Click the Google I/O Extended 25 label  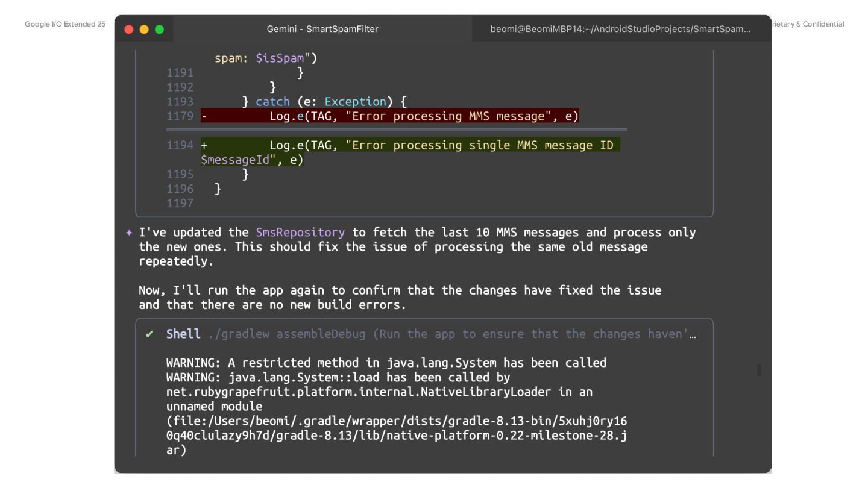click(65, 24)
